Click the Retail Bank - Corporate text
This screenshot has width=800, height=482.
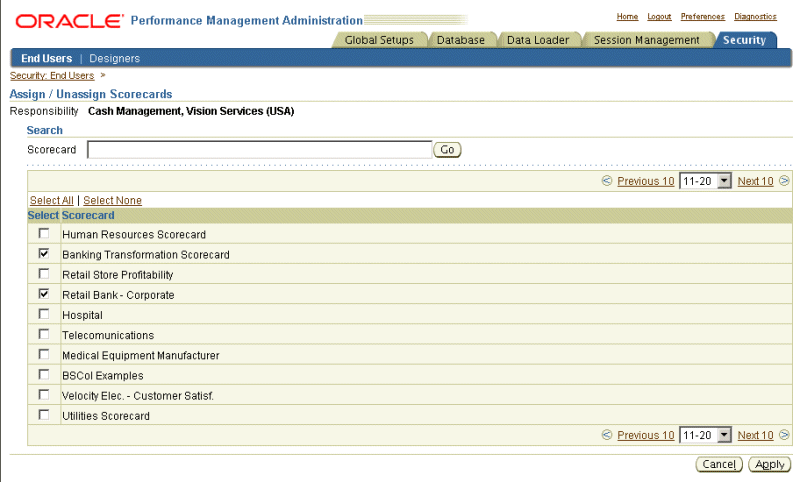[118, 295]
